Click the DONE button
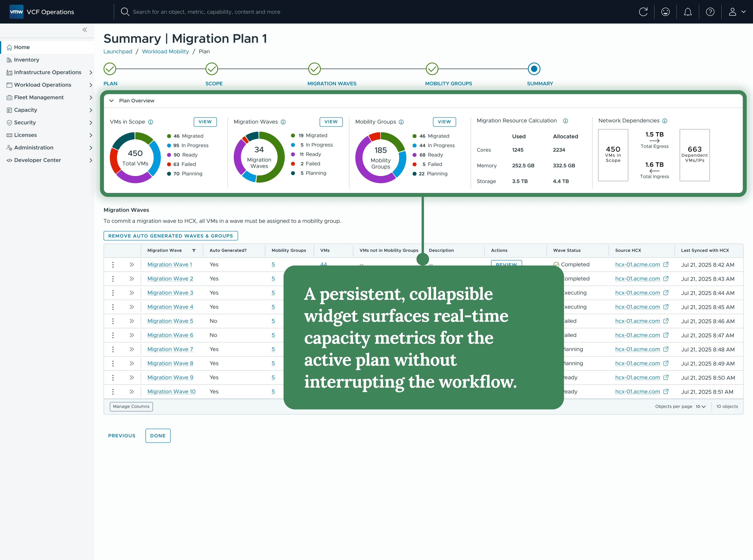This screenshot has height=560, width=753. [158, 436]
